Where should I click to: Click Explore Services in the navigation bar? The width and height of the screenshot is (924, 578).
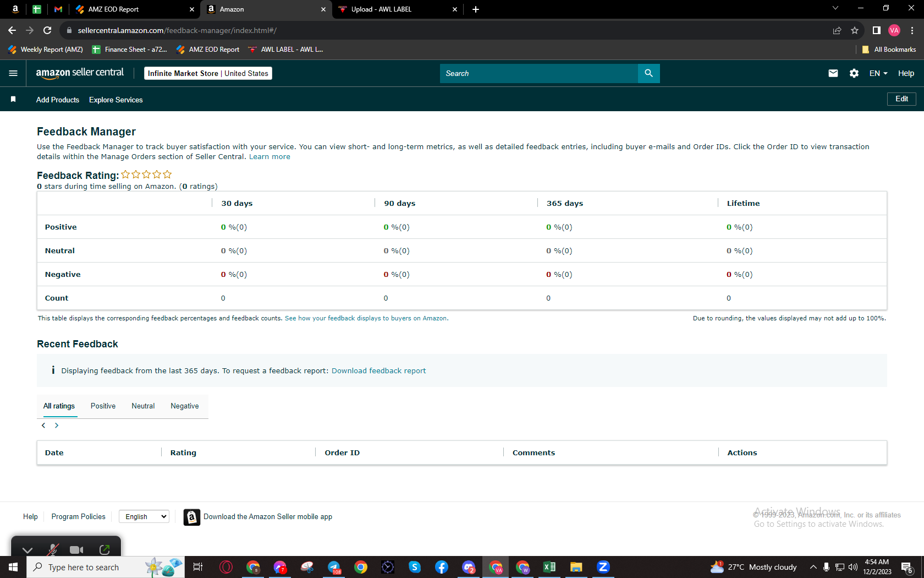tap(116, 100)
